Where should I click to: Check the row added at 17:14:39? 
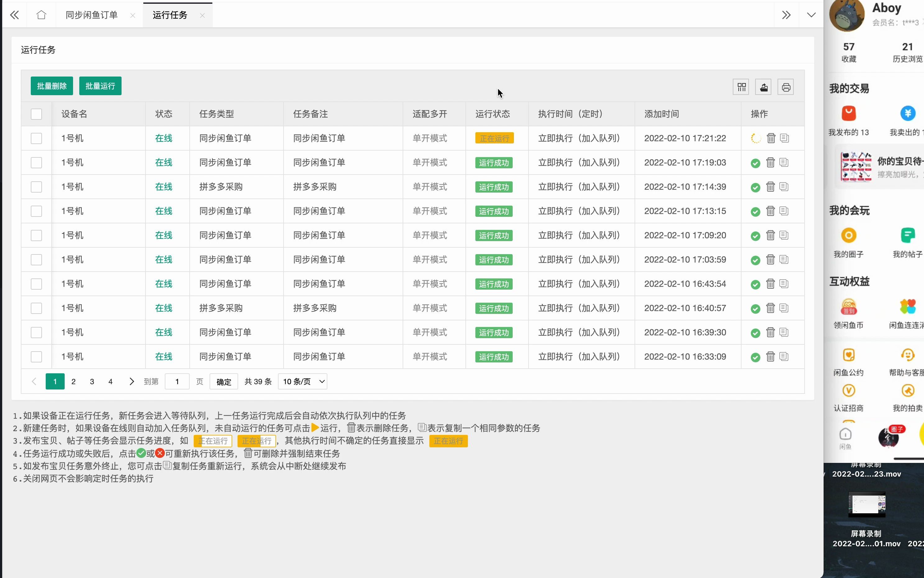click(x=36, y=187)
